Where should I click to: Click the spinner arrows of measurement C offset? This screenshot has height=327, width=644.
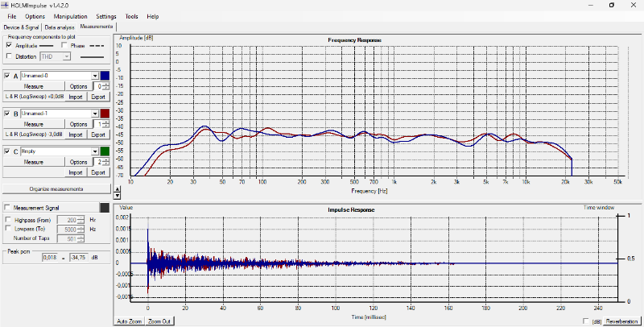click(x=105, y=162)
